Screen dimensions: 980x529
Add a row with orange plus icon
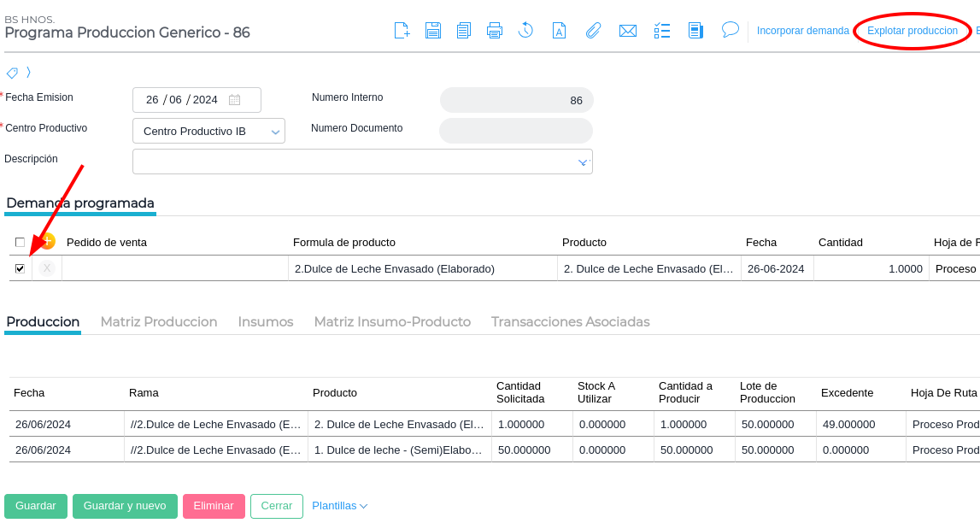click(x=48, y=241)
